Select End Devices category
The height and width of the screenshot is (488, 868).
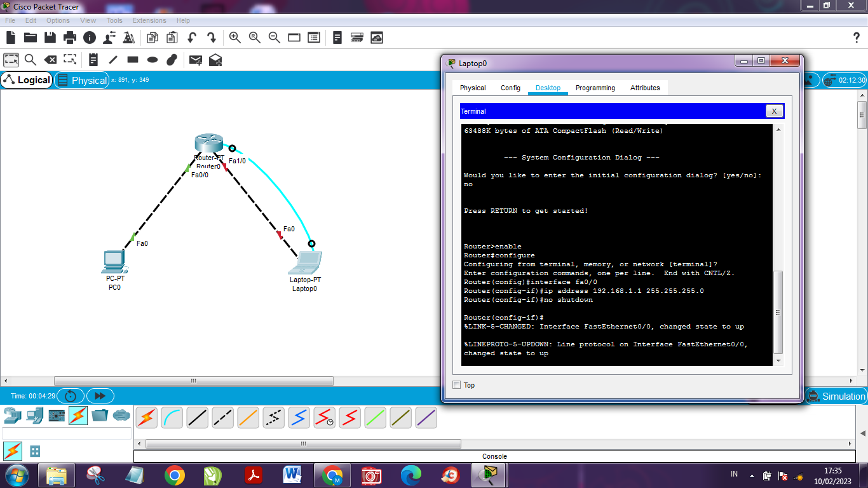pos(34,416)
